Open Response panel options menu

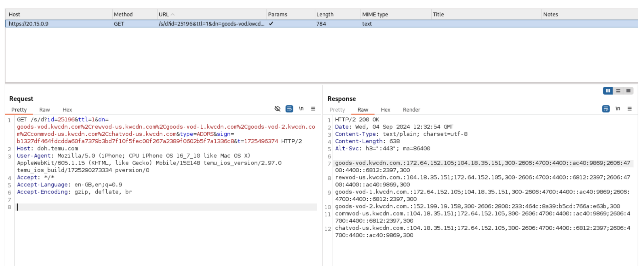coord(629,109)
